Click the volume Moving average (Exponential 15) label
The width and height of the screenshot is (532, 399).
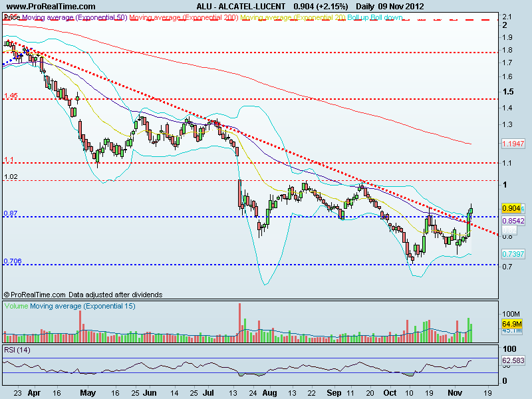[82, 306]
